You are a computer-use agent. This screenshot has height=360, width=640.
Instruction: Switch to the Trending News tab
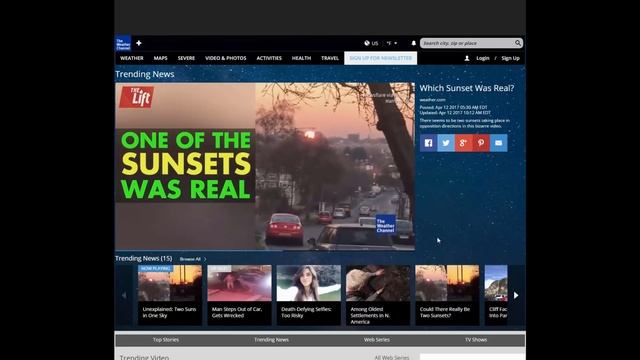point(271,340)
